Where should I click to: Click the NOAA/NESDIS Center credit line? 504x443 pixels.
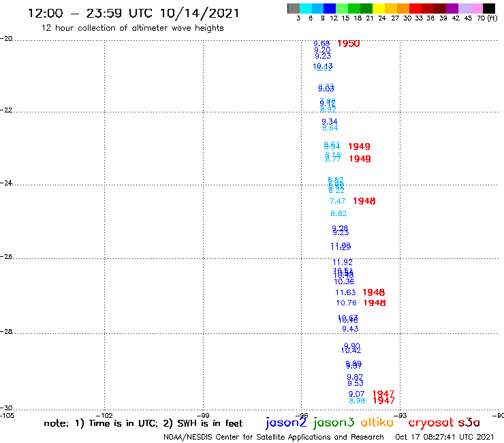[x=274, y=437]
